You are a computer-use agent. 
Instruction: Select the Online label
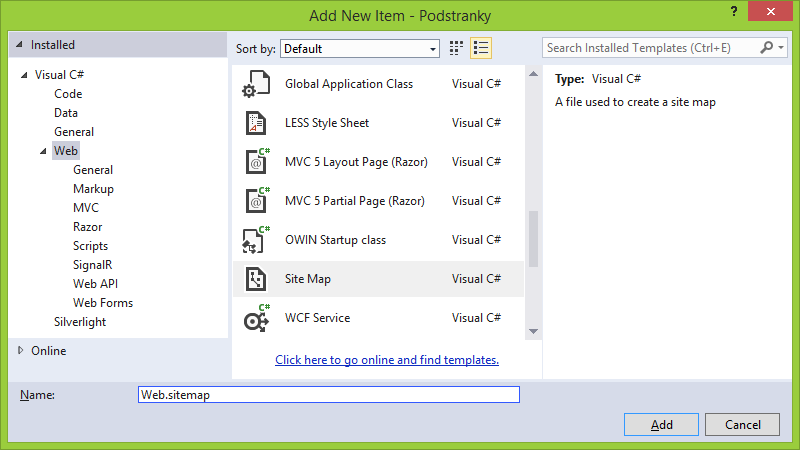coord(48,351)
